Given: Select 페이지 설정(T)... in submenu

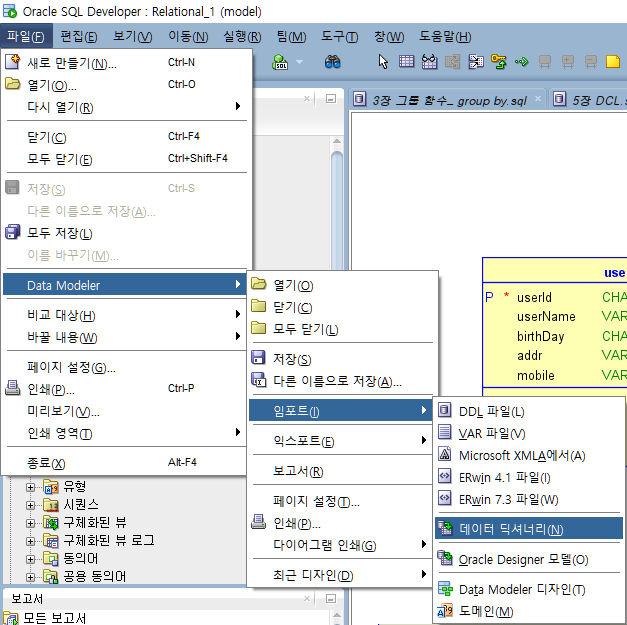Looking at the screenshot, I should [x=340, y=501].
